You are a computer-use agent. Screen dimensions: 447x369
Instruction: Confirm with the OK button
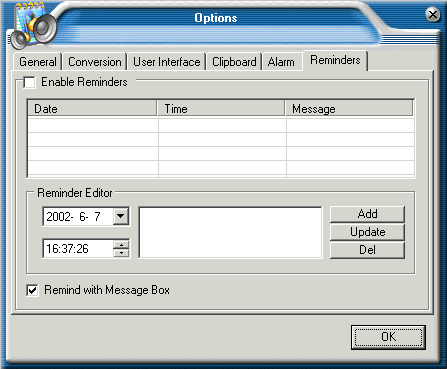pos(388,337)
